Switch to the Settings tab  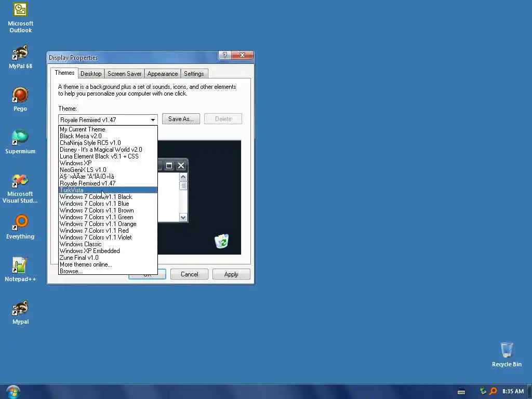(194, 74)
